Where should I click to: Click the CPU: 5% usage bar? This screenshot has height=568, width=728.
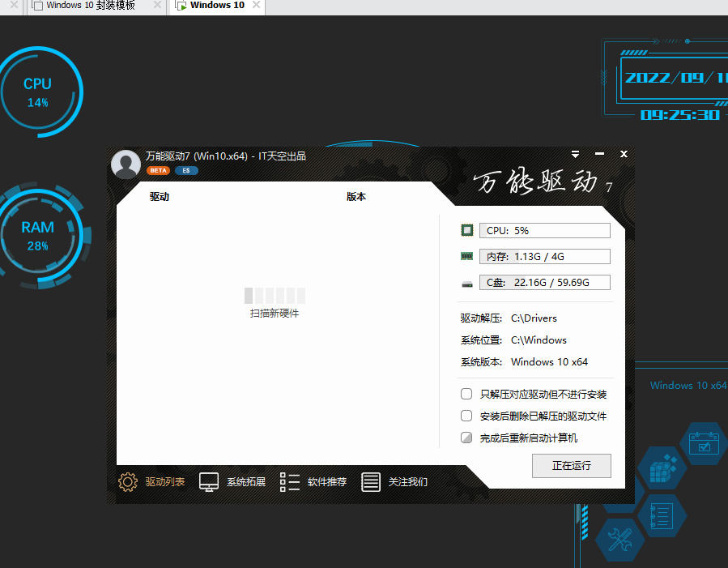point(545,230)
